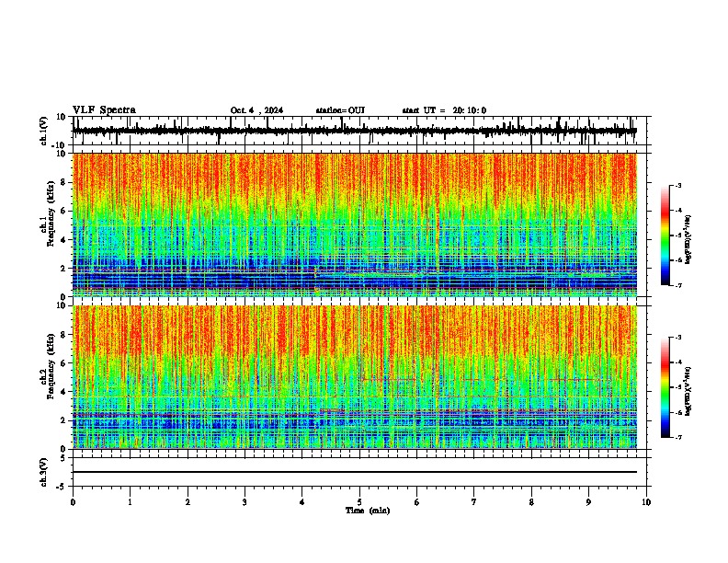Click the "station=OUI" header label
Image resolution: width=728 pixels, height=563 pixels.
pos(340,110)
